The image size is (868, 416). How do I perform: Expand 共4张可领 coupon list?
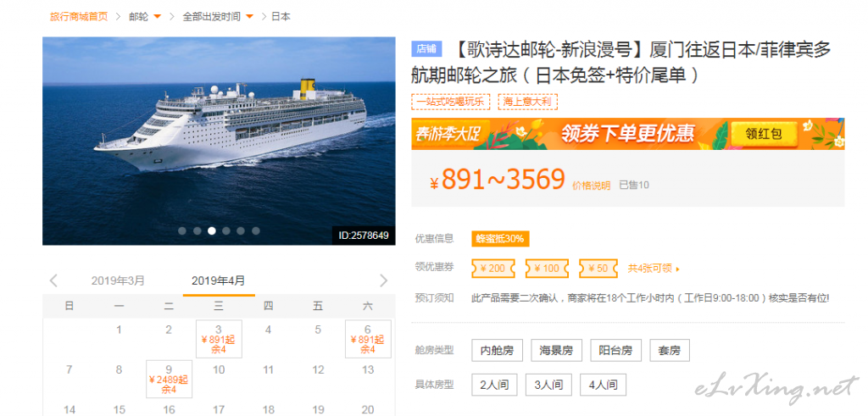[654, 269]
